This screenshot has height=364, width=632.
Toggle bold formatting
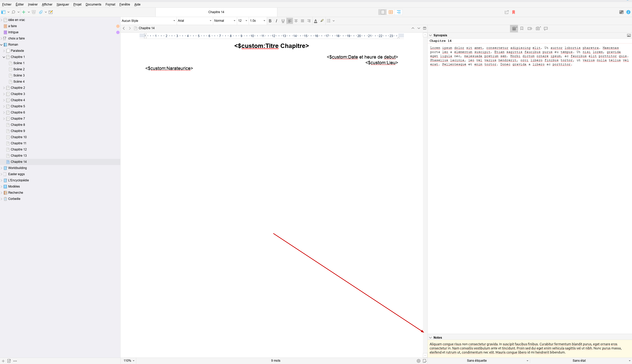tap(270, 21)
